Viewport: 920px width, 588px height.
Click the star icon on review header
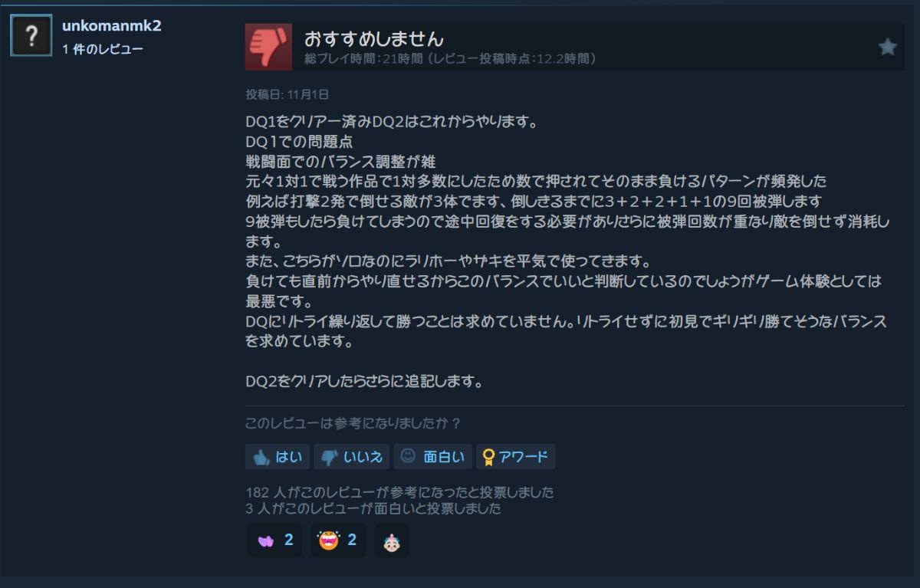point(887,48)
